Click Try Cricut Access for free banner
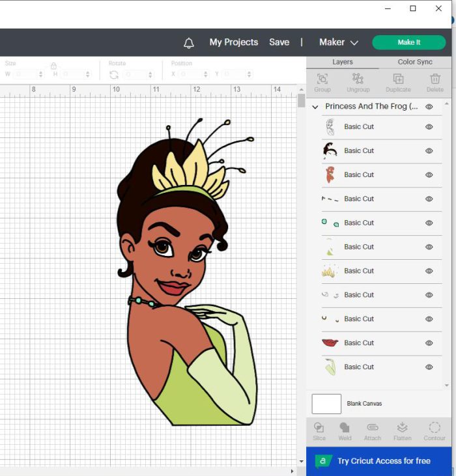The width and height of the screenshot is (456, 476). tap(379, 461)
